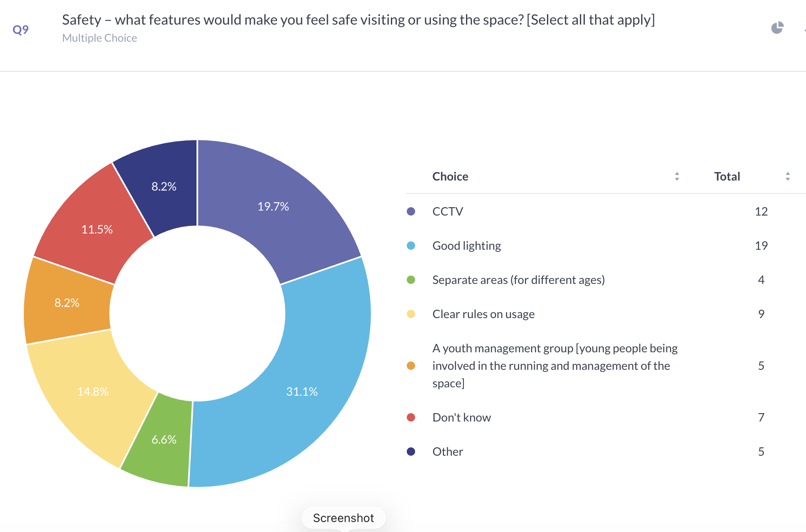Click the Good lighting blue legend dot
This screenshot has width=806, height=532.
[x=411, y=246]
